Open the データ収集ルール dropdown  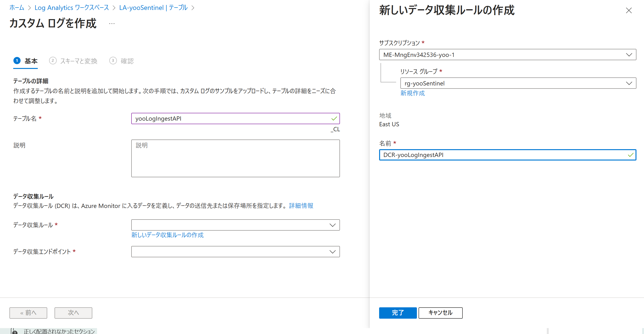235,225
